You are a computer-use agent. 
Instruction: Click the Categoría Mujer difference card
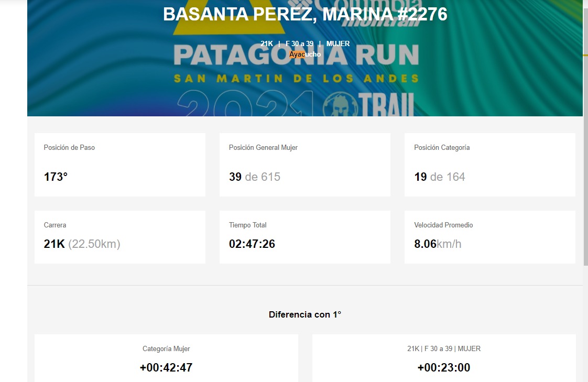click(166, 358)
